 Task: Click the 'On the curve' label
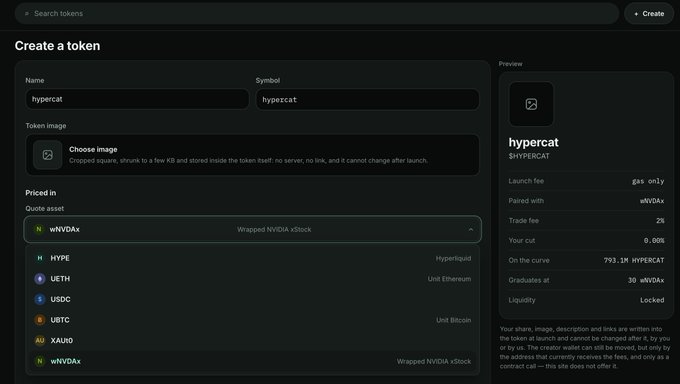(x=529, y=260)
